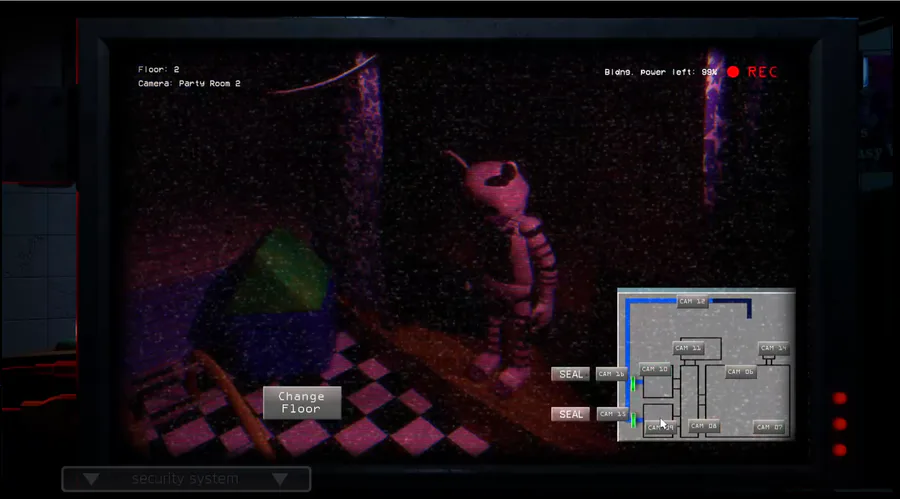This screenshot has width=900, height=499.
Task: Switch to CAM 11 on the map
Action: pyautogui.click(x=688, y=348)
